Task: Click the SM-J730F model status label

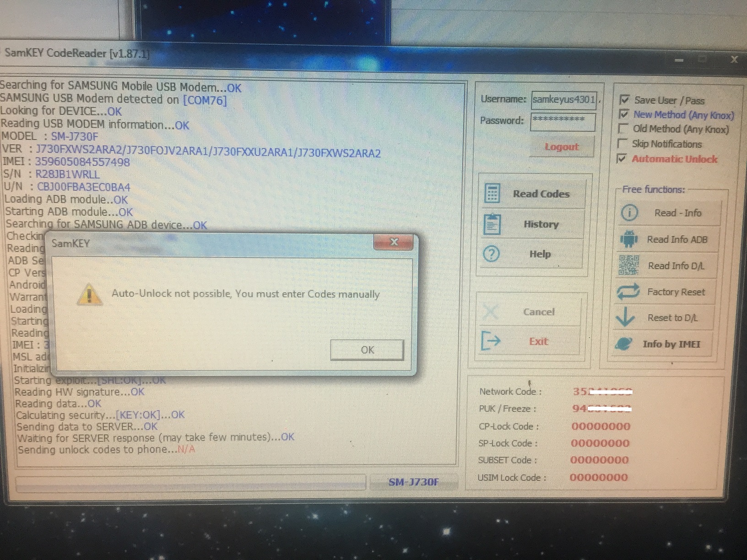Action: (413, 482)
